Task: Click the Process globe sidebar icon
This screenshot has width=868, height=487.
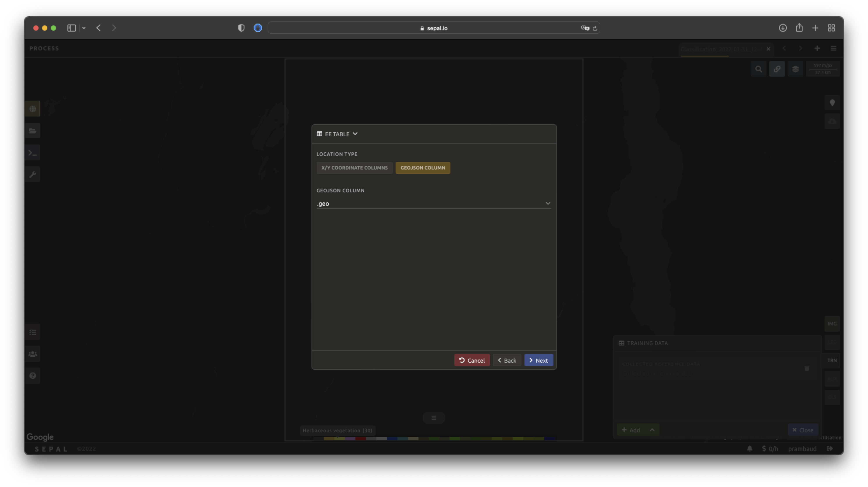Action: click(33, 109)
